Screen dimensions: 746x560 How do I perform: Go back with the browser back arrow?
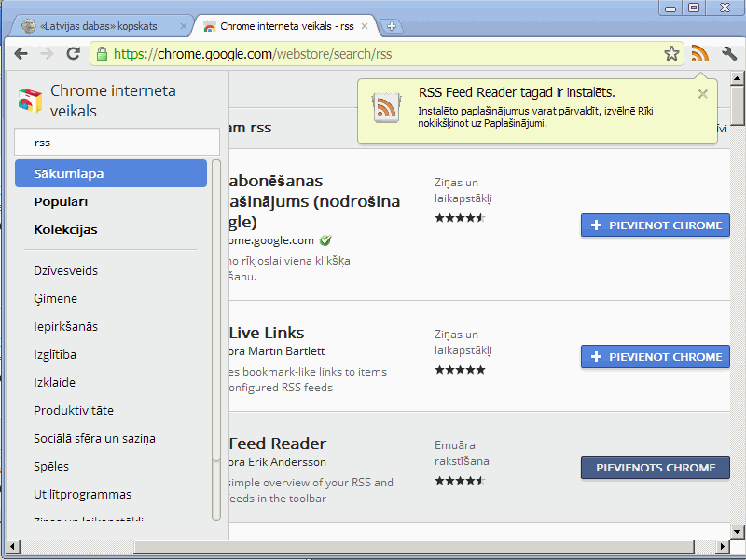(x=21, y=54)
